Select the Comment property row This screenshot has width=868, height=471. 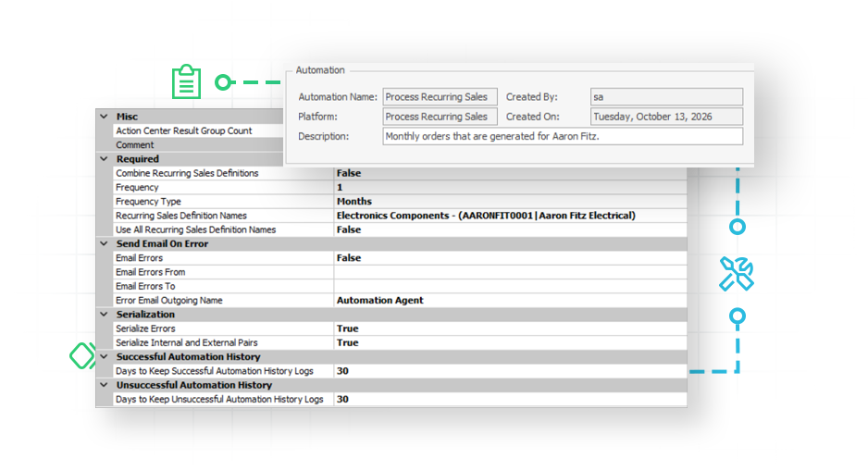pyautogui.click(x=198, y=145)
